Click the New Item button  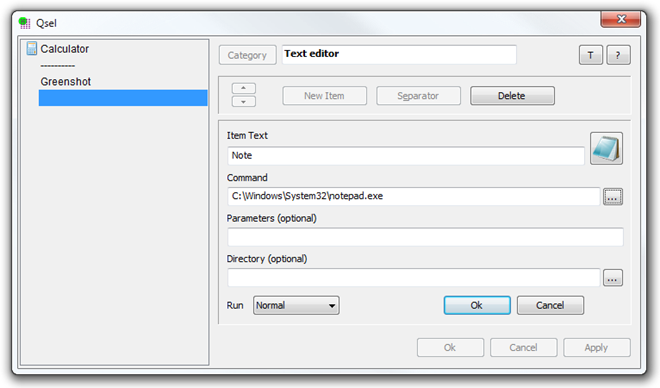point(324,96)
